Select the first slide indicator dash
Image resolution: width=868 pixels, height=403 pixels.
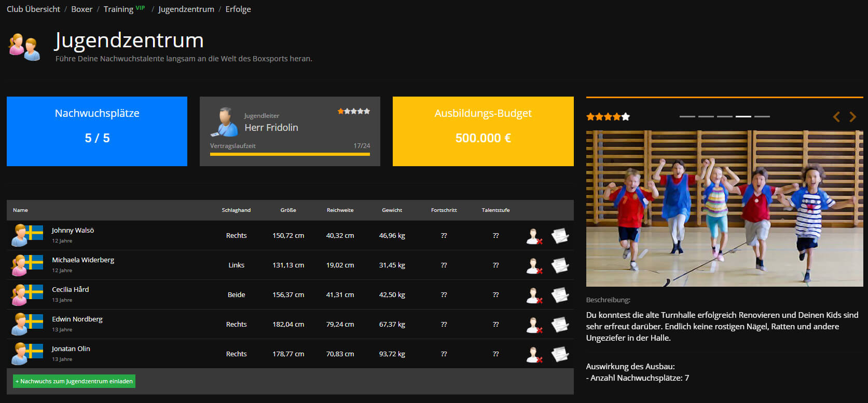687,117
